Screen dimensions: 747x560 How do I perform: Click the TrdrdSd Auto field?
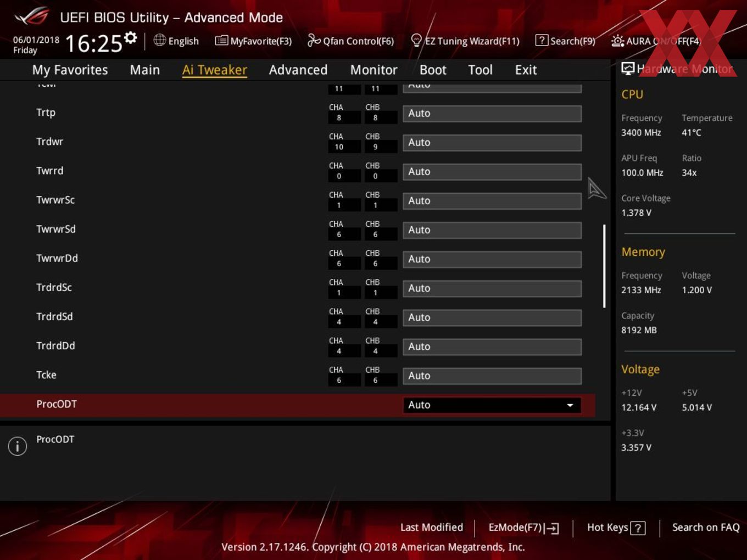tap(492, 317)
